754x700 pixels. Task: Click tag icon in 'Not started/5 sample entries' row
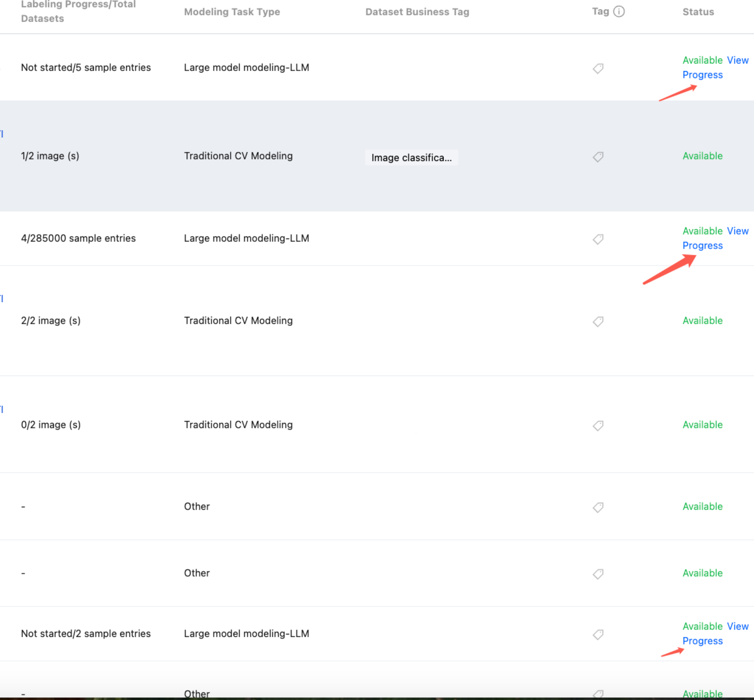pos(598,68)
